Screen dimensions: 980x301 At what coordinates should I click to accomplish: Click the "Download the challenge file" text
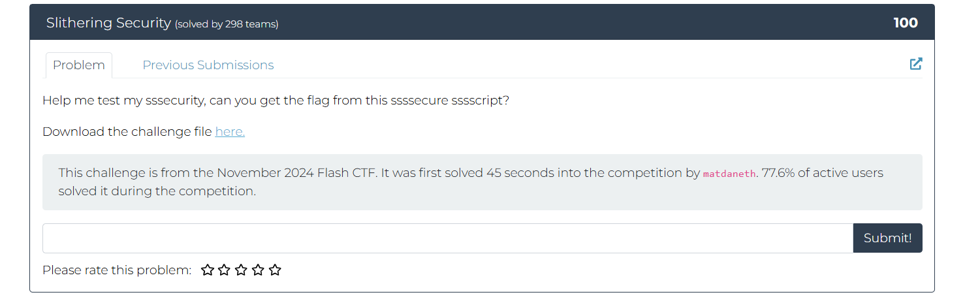point(127,131)
